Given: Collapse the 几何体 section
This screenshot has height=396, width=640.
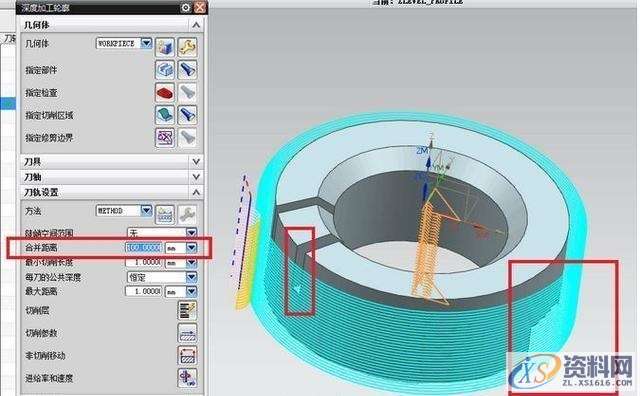Looking at the screenshot, I should [196, 25].
